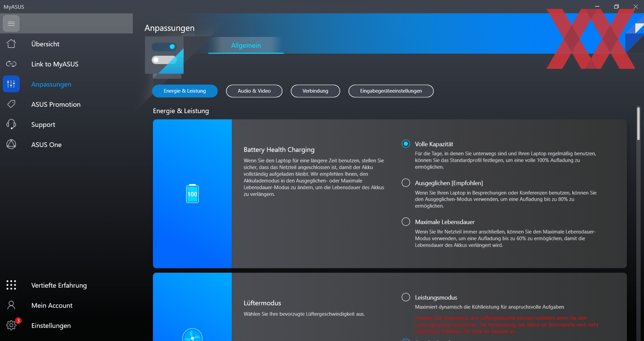The width and height of the screenshot is (644, 341).
Task: Select Leistungsmodus fan mode
Action: click(x=406, y=297)
